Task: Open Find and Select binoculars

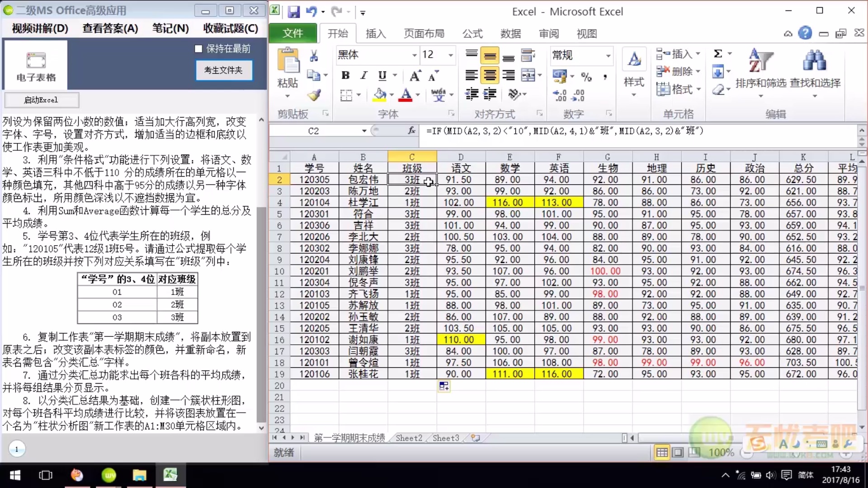Action: [x=815, y=61]
